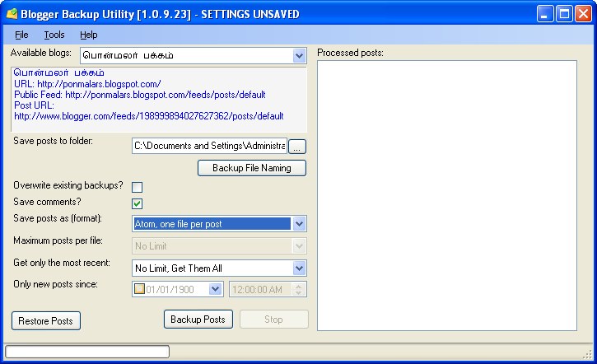Click the Processed posts label
The image size is (597, 364).
tap(350, 53)
